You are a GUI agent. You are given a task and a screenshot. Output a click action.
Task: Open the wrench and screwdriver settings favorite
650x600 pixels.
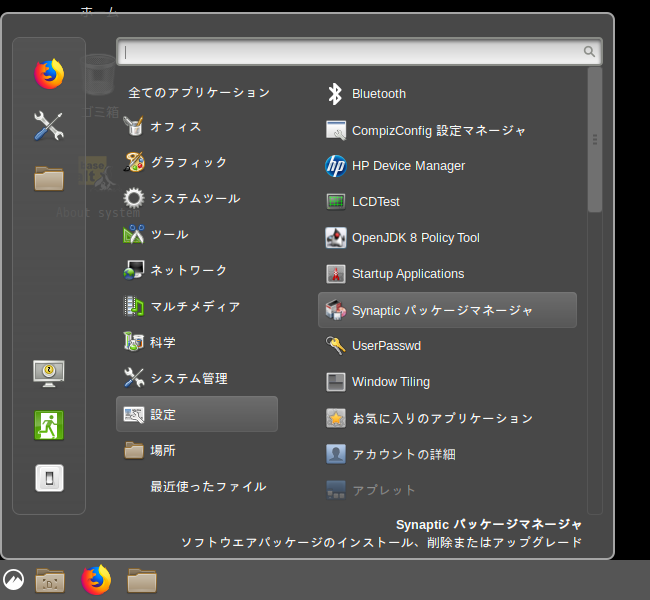[49, 126]
